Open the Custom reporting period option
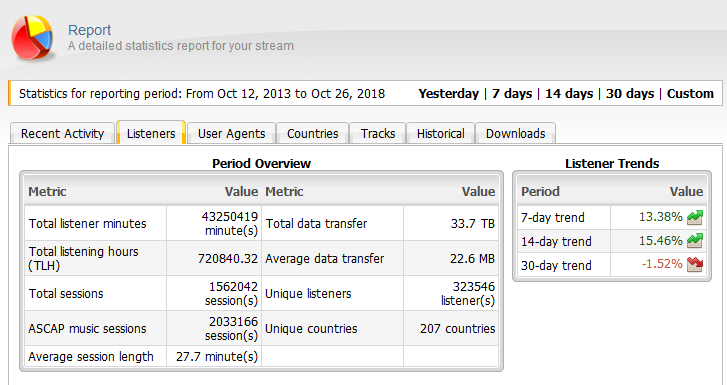This screenshot has height=385, width=727. [690, 94]
